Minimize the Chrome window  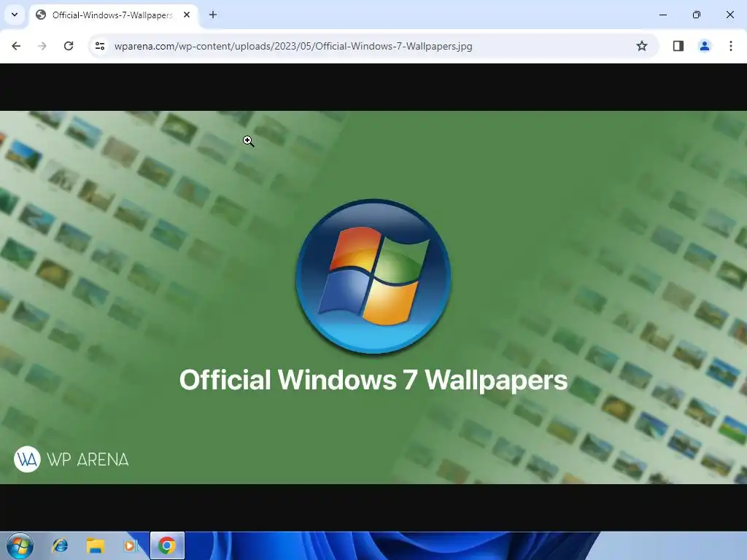(662, 15)
